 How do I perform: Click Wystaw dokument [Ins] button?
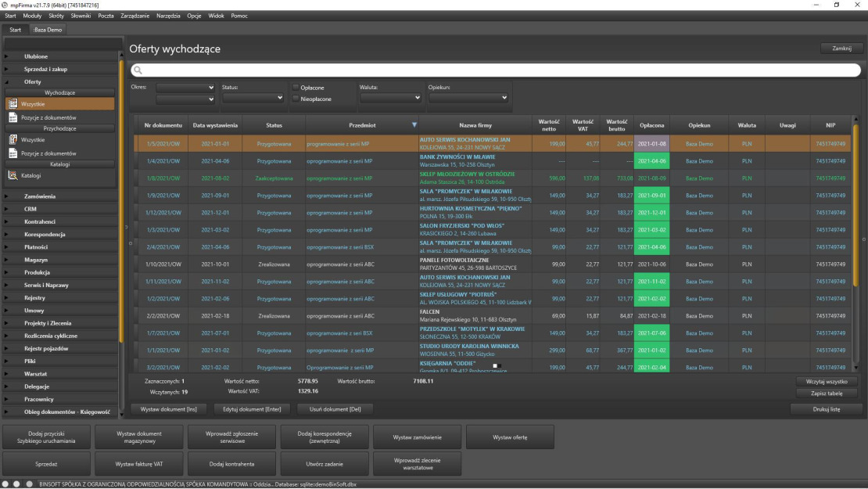[169, 409]
